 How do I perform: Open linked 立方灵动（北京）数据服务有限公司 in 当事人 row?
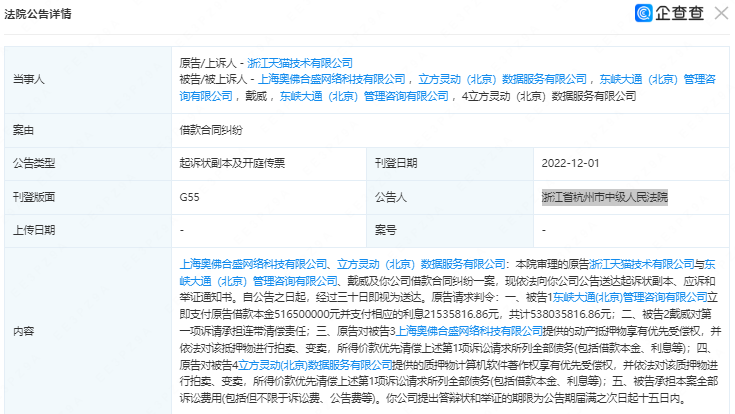point(502,79)
